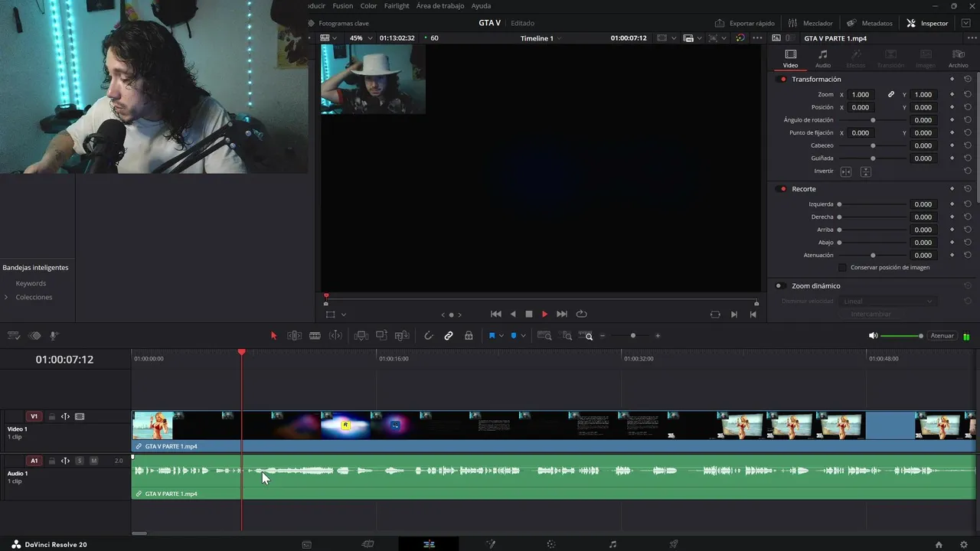Switch to Inspector Archivo tab
The height and width of the screenshot is (551, 980).
pos(958,58)
